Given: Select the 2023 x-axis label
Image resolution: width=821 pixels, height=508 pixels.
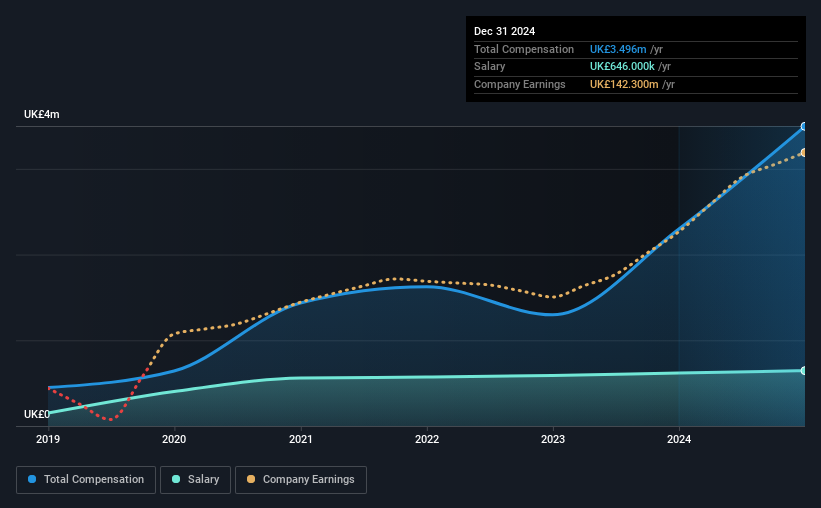Looking at the screenshot, I should pos(553,439).
